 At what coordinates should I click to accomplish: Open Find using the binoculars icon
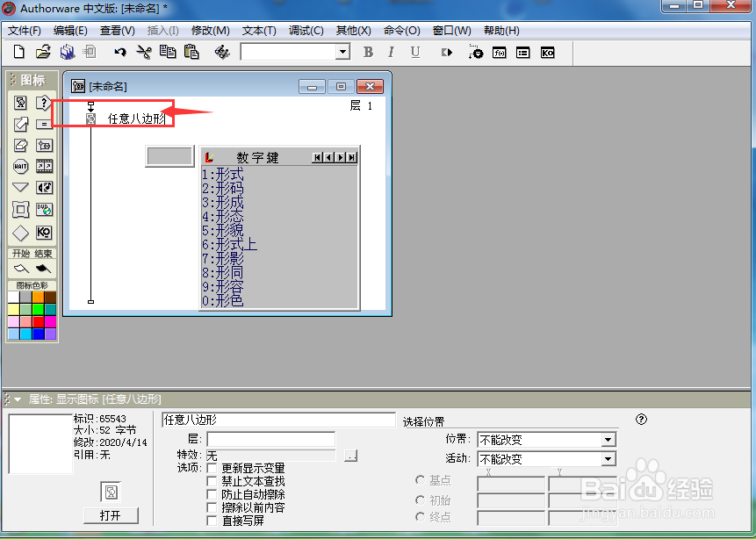click(222, 52)
